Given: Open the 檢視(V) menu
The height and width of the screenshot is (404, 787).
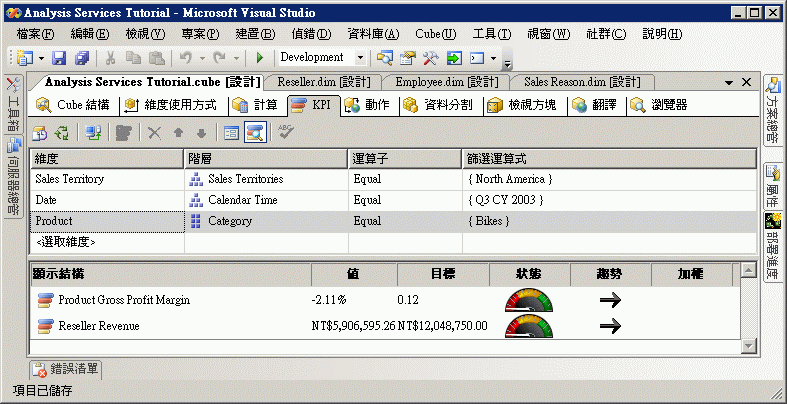Looking at the screenshot, I should pos(145,34).
